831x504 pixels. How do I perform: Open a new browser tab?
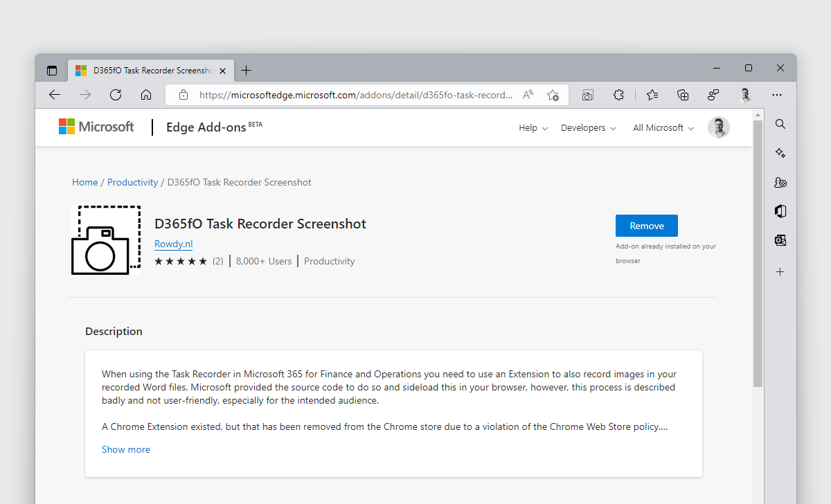click(247, 71)
